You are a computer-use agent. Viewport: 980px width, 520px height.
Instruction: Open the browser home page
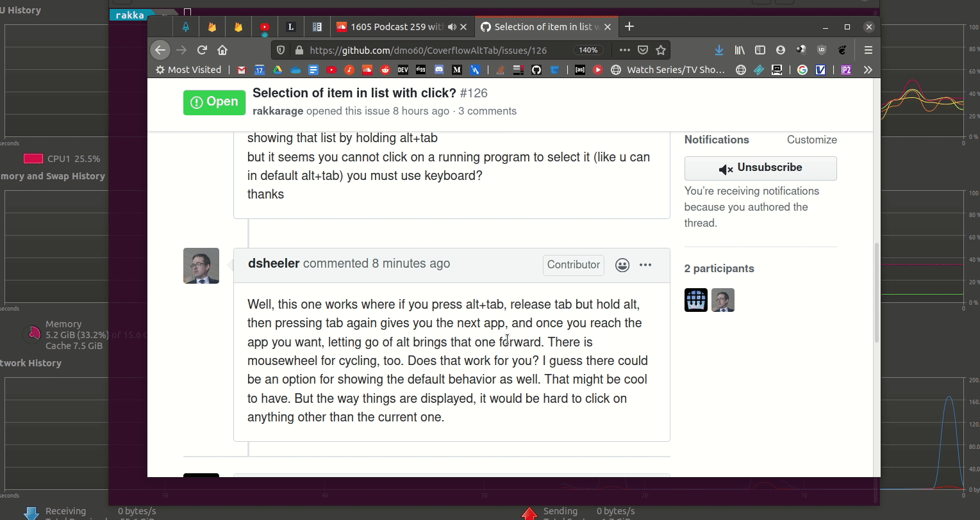[x=222, y=50]
